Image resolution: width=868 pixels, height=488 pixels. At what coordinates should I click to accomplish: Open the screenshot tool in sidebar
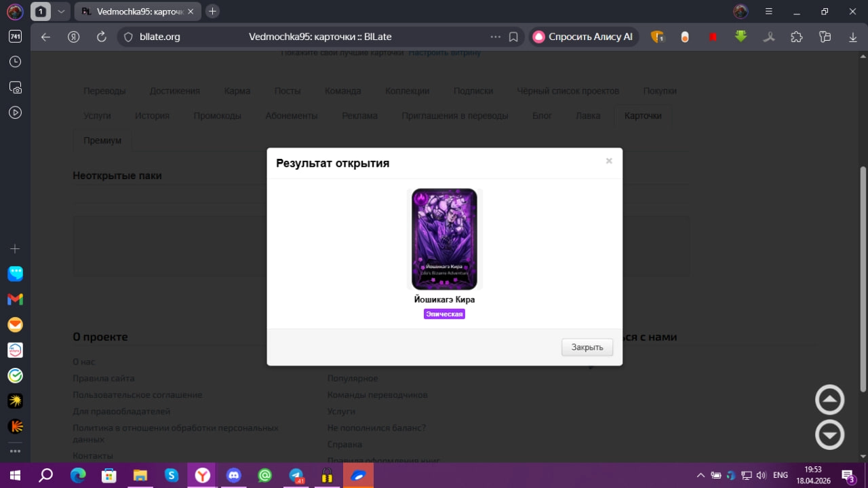(x=15, y=88)
